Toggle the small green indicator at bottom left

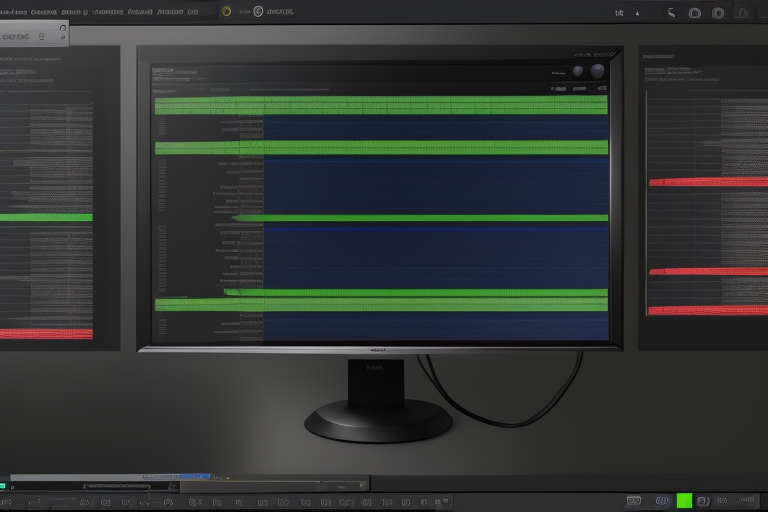click(3, 485)
